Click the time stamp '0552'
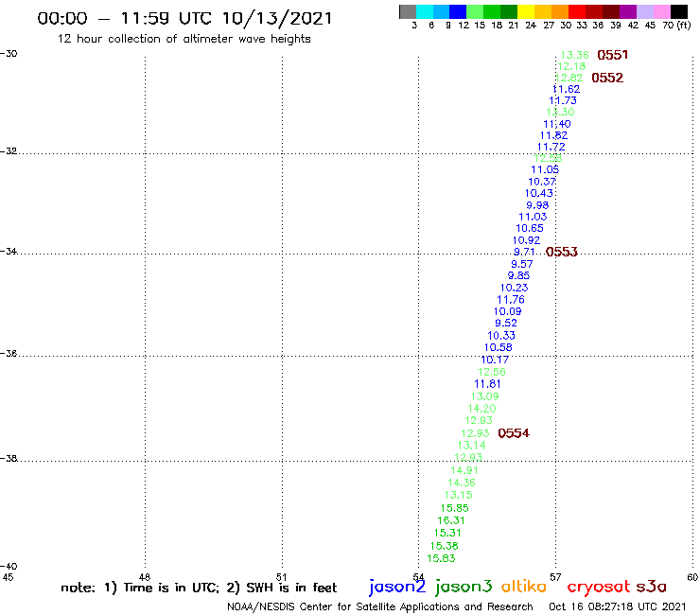Image resolution: width=700 pixels, height=615 pixels. point(607,78)
